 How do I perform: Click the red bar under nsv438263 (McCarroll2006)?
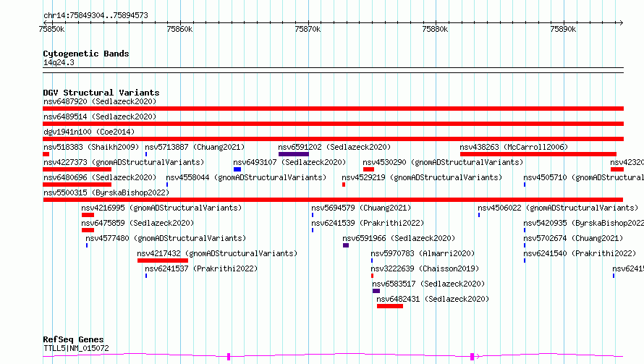coord(538,154)
